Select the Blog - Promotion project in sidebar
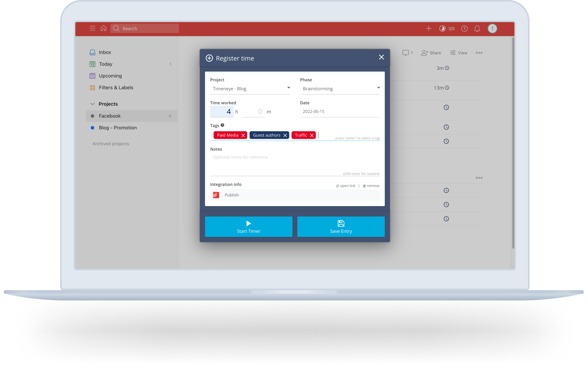The image size is (588, 367). (x=117, y=127)
